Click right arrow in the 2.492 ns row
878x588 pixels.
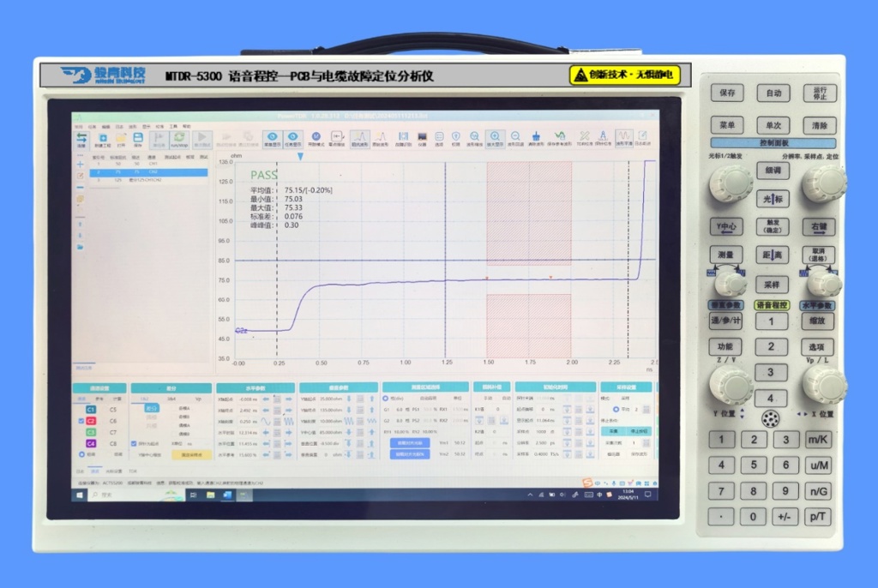(289, 410)
